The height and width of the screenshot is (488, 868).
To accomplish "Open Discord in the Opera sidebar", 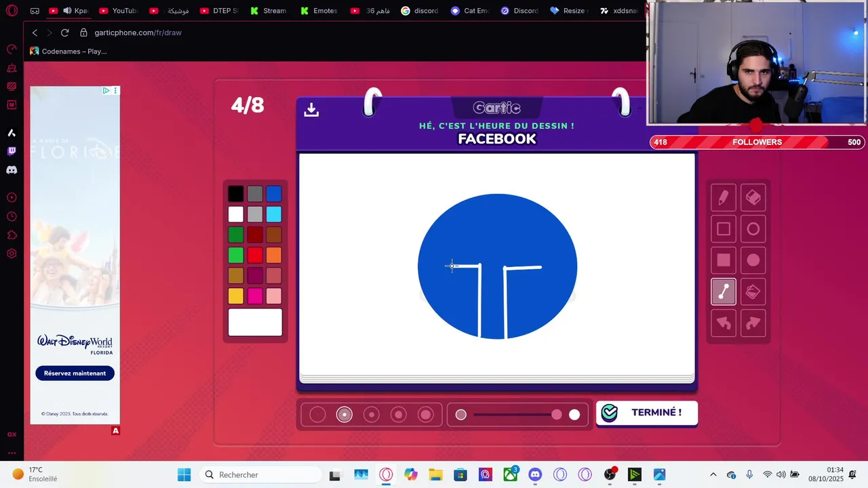I will pyautogui.click(x=12, y=170).
